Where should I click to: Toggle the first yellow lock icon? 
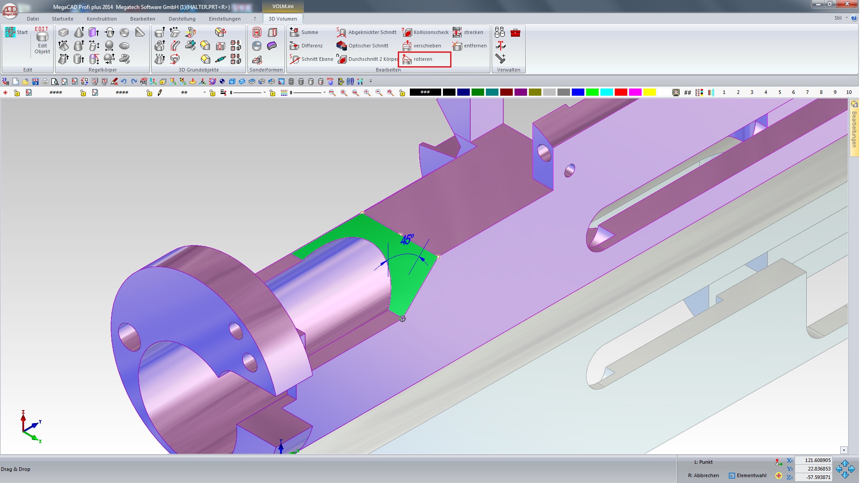pos(17,93)
